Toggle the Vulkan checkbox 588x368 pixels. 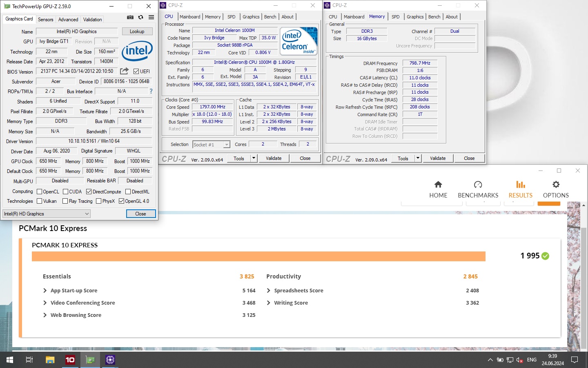[40, 201]
